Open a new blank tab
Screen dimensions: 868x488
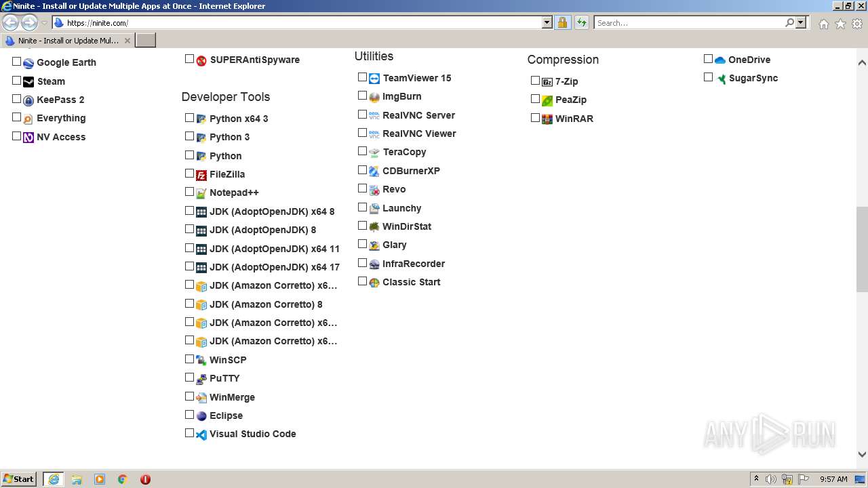[x=146, y=40]
